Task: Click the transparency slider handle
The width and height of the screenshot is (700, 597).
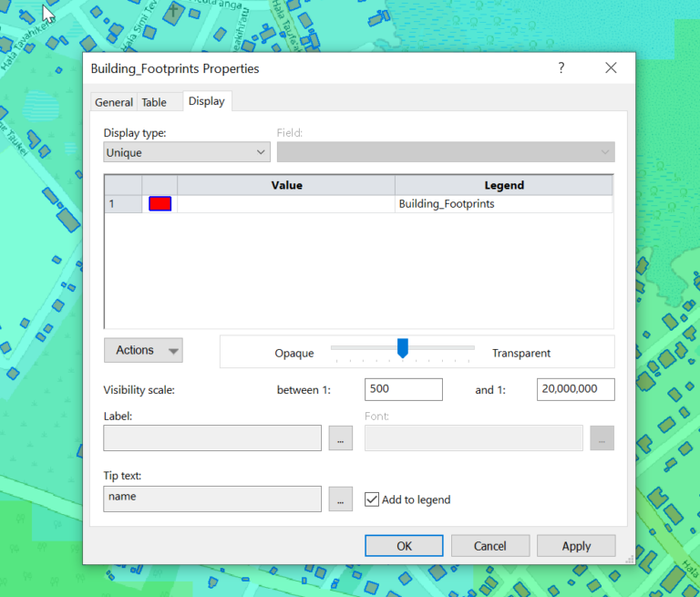Action: [402, 347]
